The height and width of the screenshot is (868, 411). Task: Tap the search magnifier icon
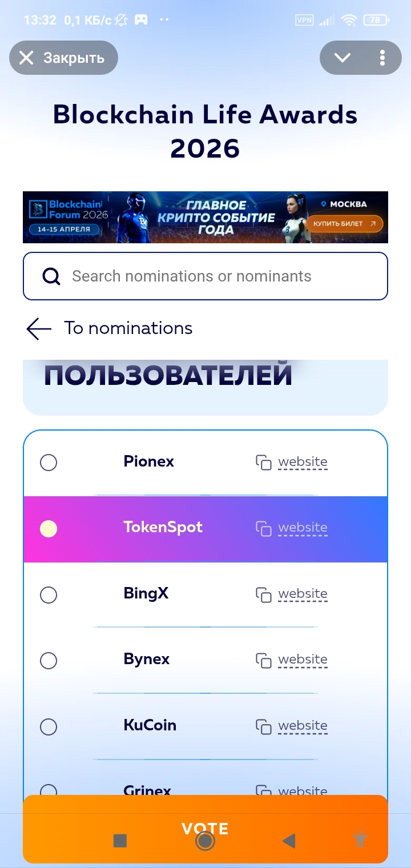point(51,276)
